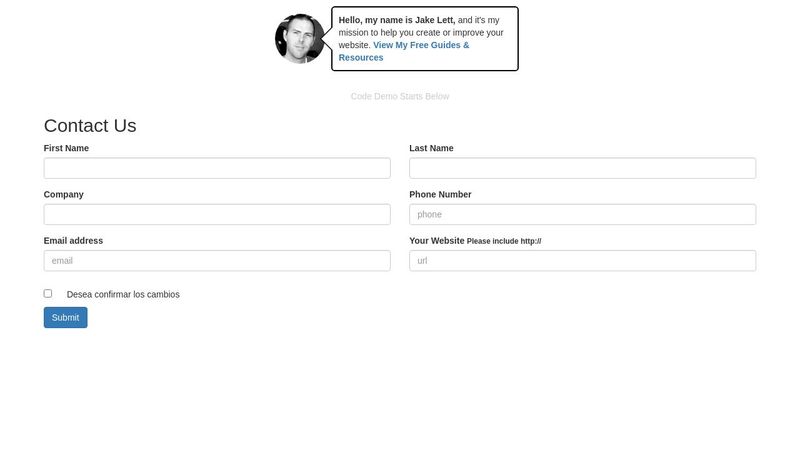800x450 pixels.
Task: Click the Email address input
Action: 217,261
